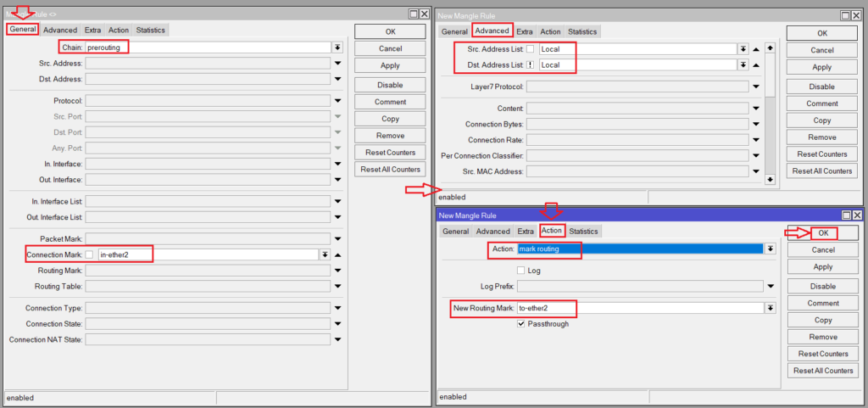Image resolution: width=868 pixels, height=408 pixels.
Task: Expand the Log Prefix field
Action: click(770, 287)
